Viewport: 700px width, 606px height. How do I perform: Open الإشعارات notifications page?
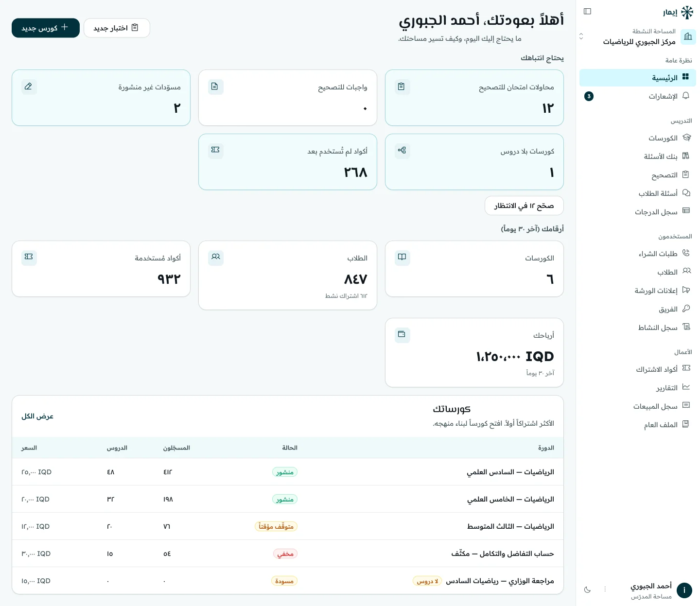click(x=638, y=96)
